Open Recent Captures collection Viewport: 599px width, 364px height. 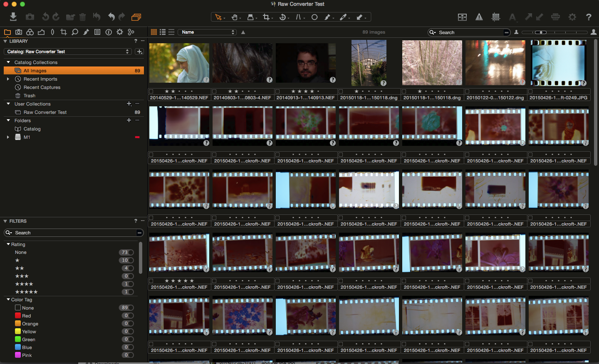[42, 87]
